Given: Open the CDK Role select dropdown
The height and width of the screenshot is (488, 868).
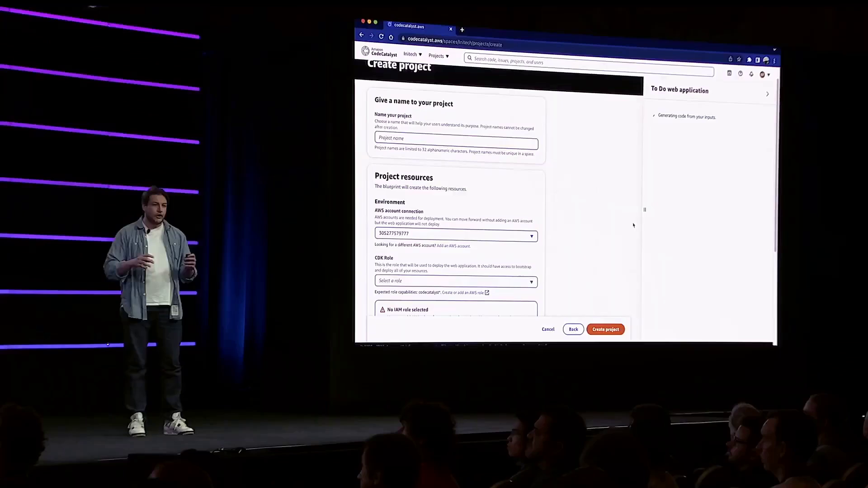Looking at the screenshot, I should coord(456,281).
